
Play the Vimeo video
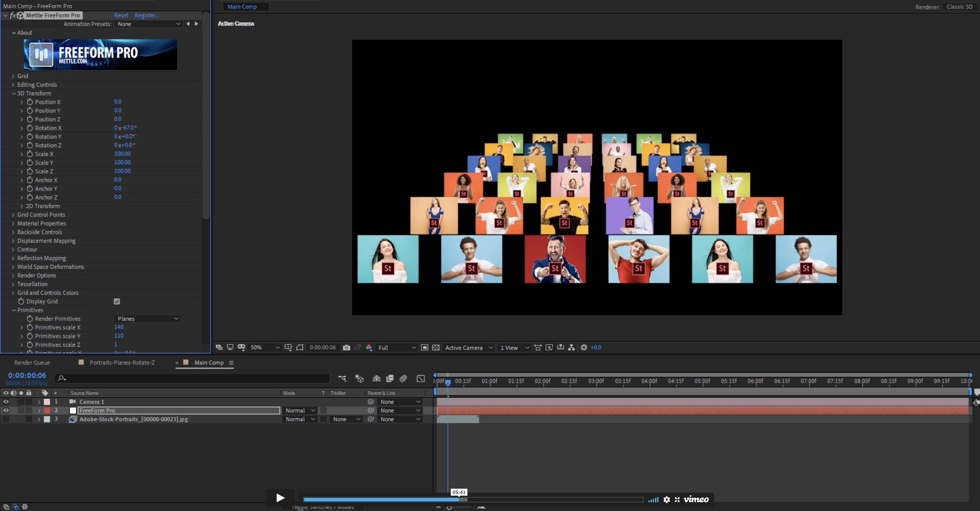(x=280, y=498)
